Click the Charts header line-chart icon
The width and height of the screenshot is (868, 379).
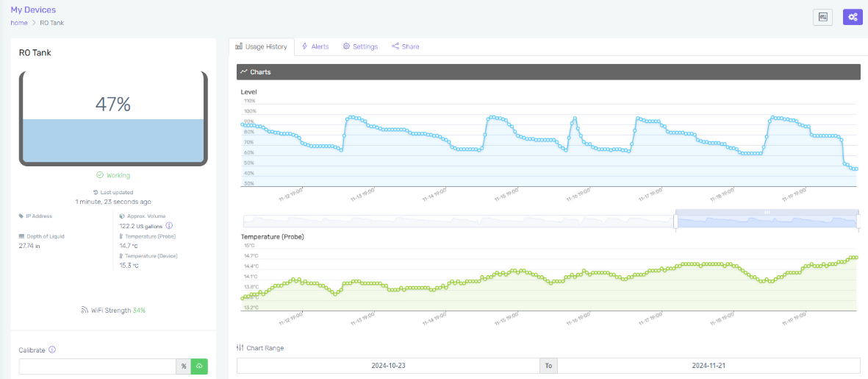(x=243, y=72)
